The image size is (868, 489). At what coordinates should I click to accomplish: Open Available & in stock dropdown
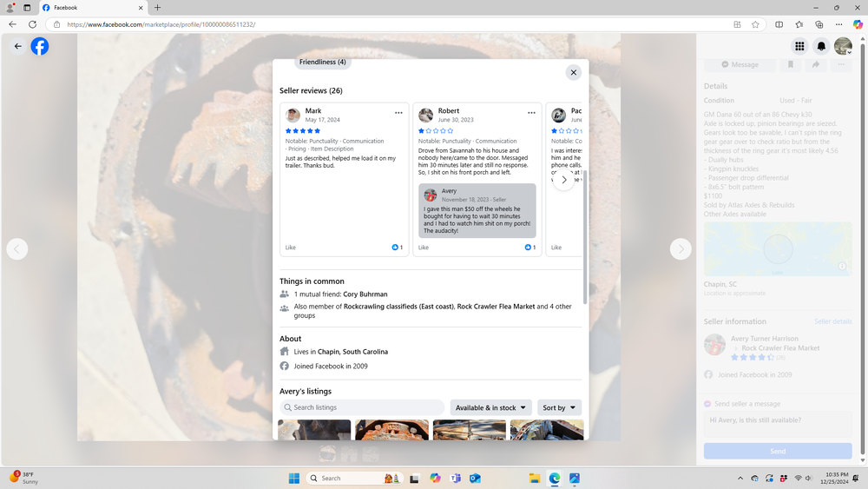(490, 407)
